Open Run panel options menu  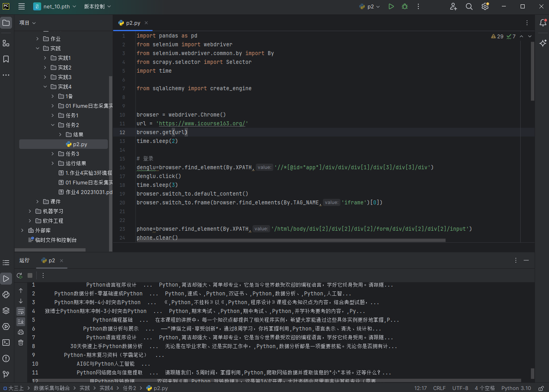516,260
